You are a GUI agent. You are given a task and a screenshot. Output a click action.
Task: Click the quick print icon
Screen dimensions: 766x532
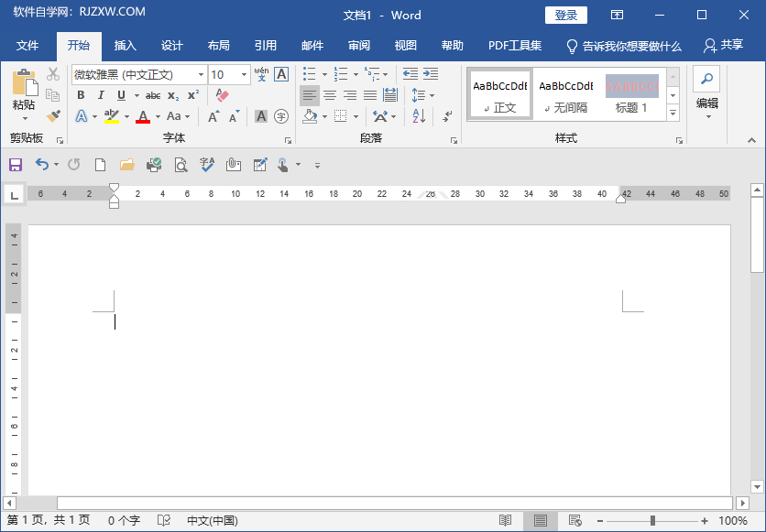(x=154, y=165)
